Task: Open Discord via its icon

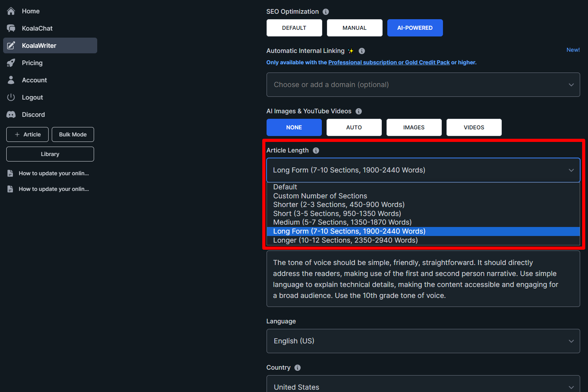Action: tap(11, 114)
